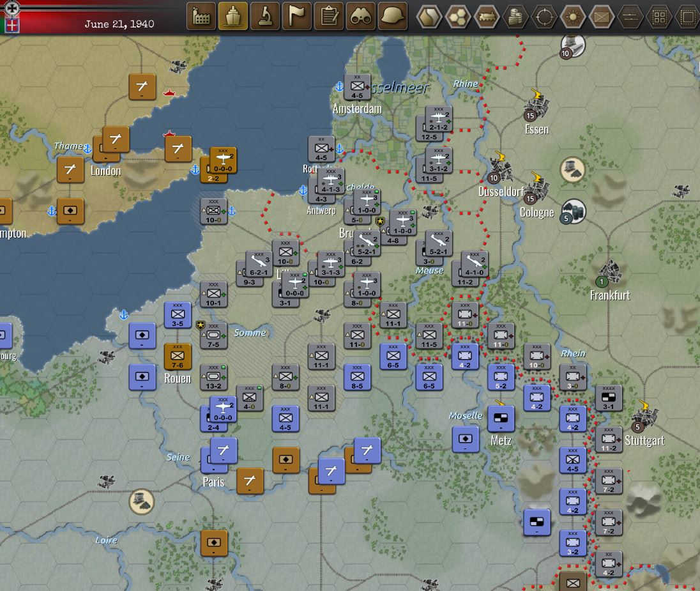Viewport: 700px width, 591px height.
Task: Toggle the four-squares grid hexagon button
Action: pyautogui.click(x=659, y=17)
